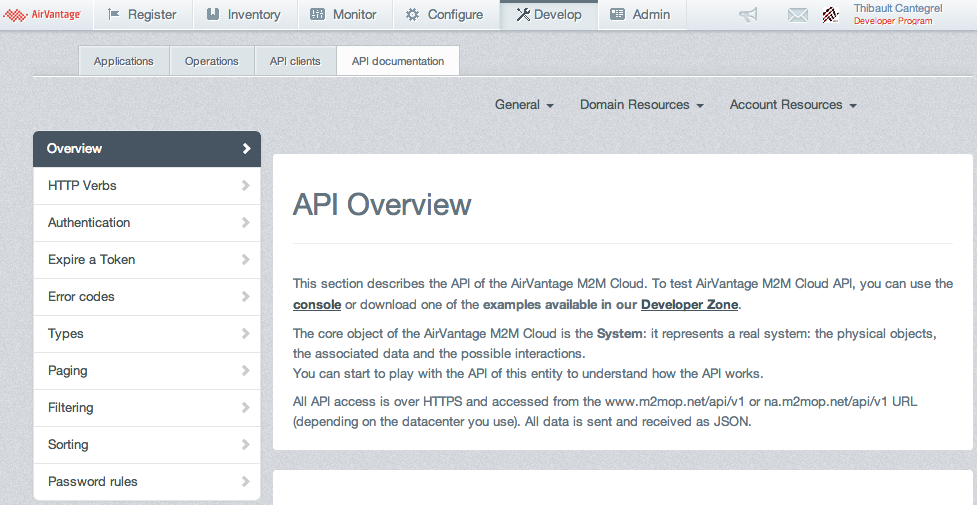Click the API Overview heading

(x=382, y=204)
